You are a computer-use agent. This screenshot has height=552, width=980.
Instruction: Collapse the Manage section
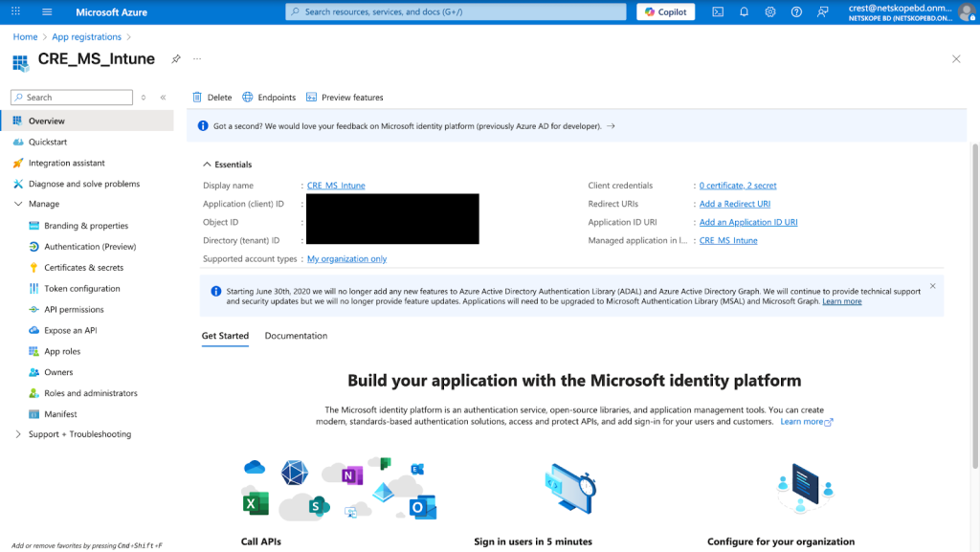(18, 204)
